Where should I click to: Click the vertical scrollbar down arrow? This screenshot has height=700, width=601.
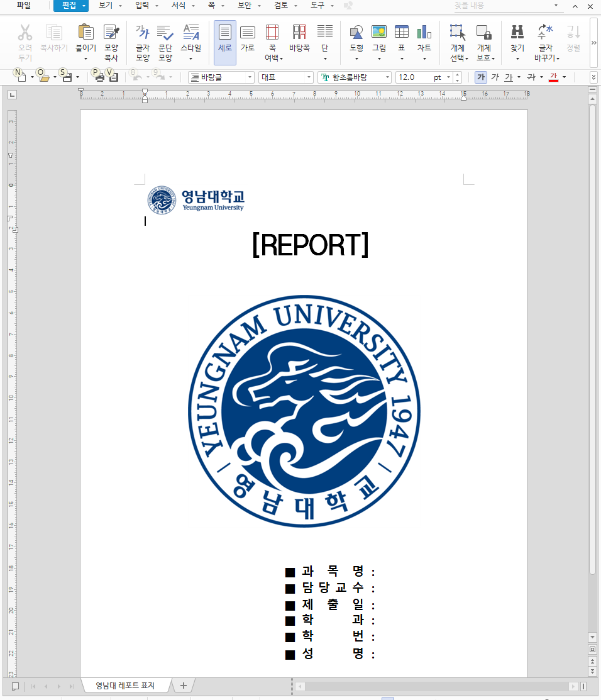click(593, 637)
